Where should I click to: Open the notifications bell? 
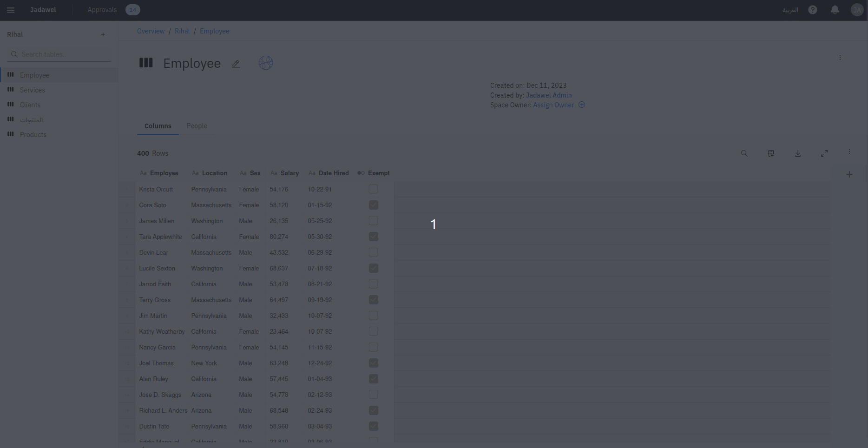click(835, 10)
